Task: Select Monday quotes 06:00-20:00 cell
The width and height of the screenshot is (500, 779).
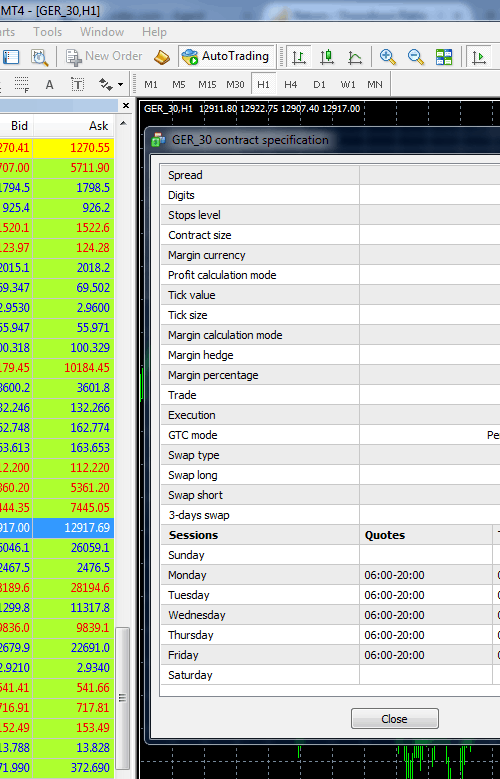Action: coord(426,575)
